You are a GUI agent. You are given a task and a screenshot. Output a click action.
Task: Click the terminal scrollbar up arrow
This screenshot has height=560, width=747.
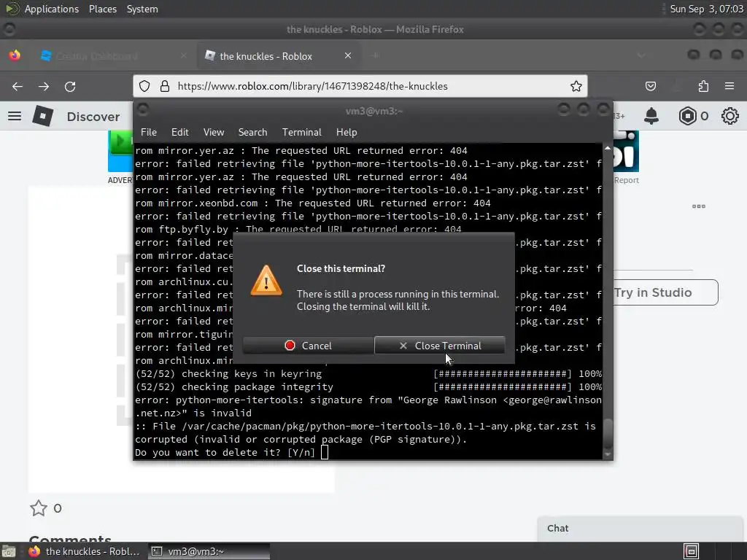[608, 148]
